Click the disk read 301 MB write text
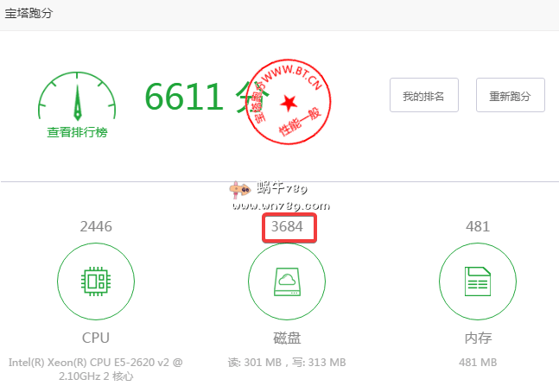This screenshot has height=392, width=559. click(x=287, y=363)
